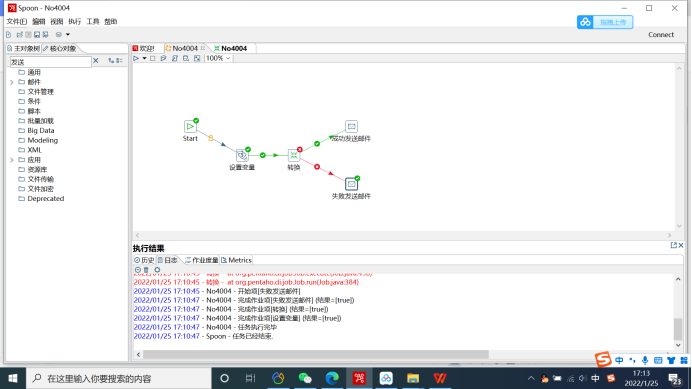Open the 100% zoom dropdown
Viewport: 692px width, 389px height.
pyautogui.click(x=218, y=58)
